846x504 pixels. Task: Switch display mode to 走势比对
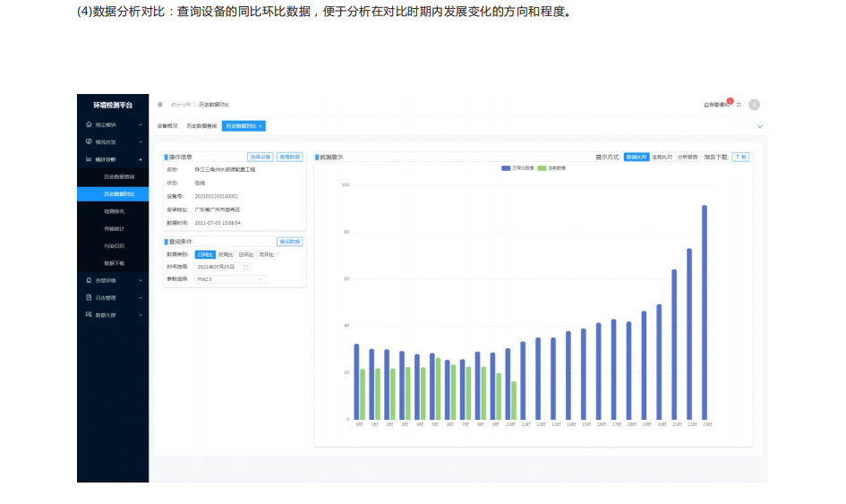[662, 157]
